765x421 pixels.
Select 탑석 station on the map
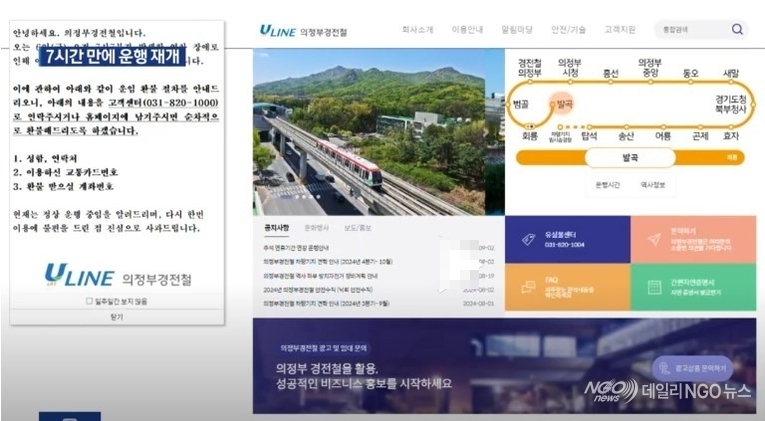click(589, 135)
